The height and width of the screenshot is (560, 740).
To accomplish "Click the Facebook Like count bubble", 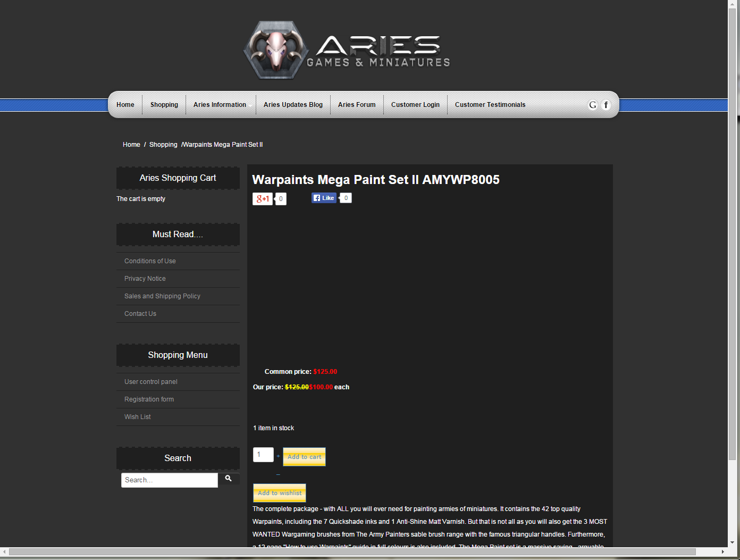I will tap(346, 198).
